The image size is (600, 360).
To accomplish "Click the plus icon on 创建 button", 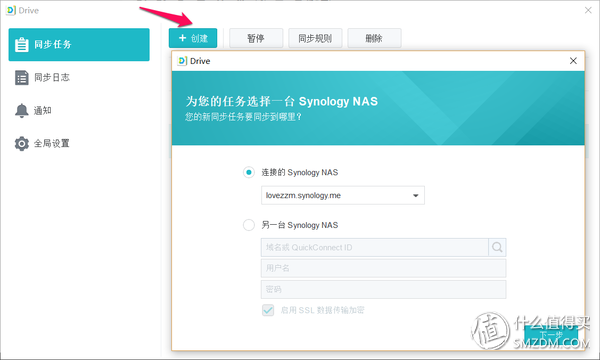I will coord(183,38).
